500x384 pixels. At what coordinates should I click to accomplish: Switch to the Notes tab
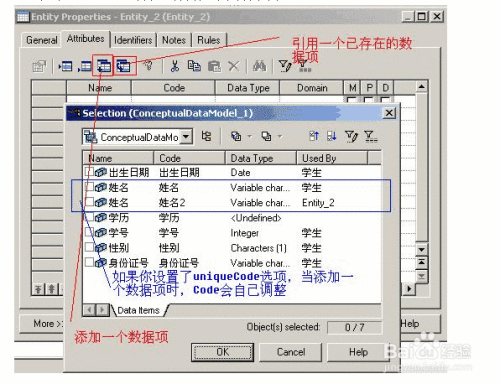174,40
